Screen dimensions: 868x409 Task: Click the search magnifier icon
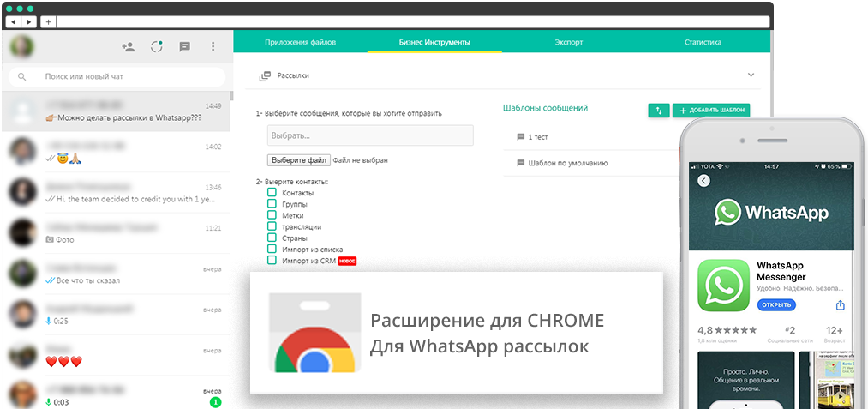coord(22,77)
